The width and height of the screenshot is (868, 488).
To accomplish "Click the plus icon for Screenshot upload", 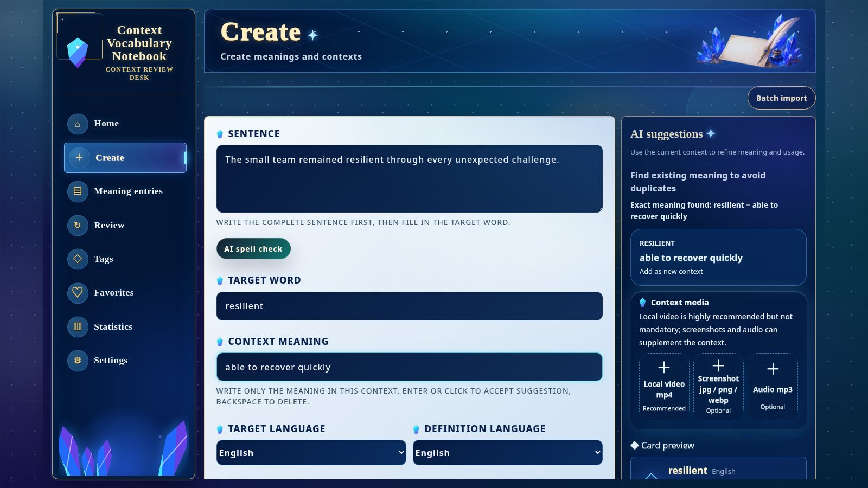I will (718, 365).
